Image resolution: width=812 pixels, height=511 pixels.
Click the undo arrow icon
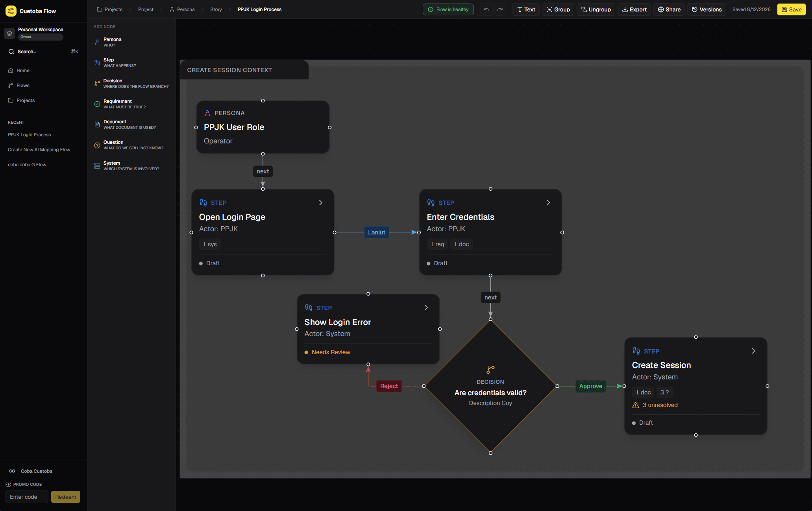(x=486, y=9)
